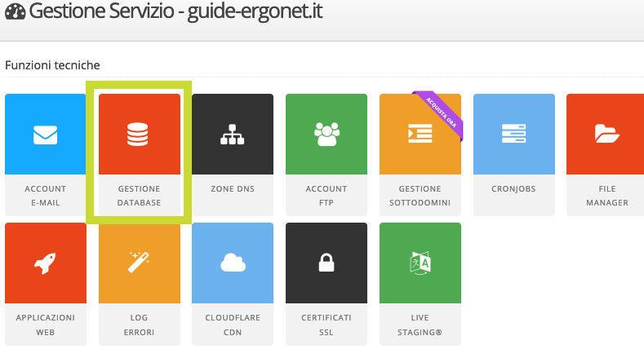The width and height of the screenshot is (644, 358).
Task: Open the Gestione Sottodomini tile icon
Action: point(420,134)
